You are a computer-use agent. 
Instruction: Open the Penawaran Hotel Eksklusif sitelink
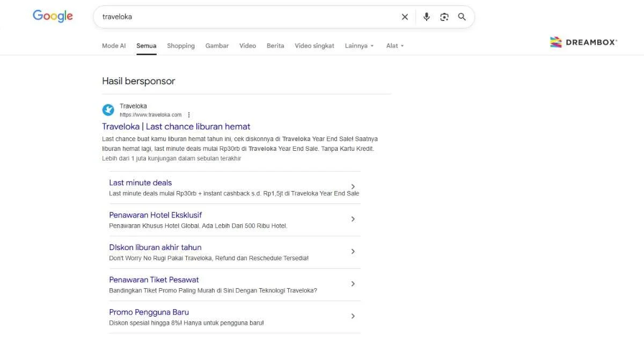156,215
